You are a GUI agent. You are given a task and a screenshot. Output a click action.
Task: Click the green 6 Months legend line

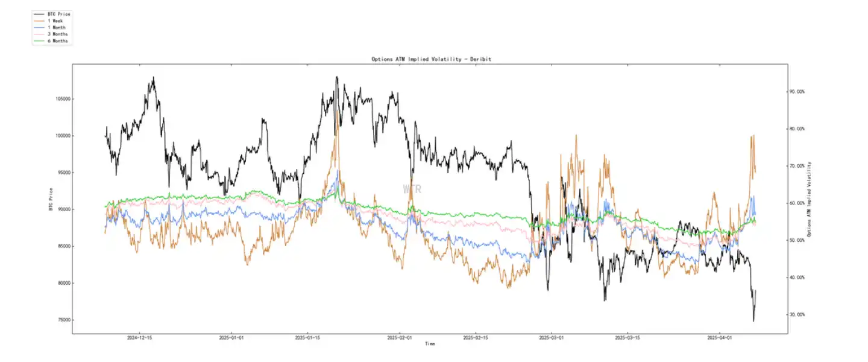tap(40, 41)
